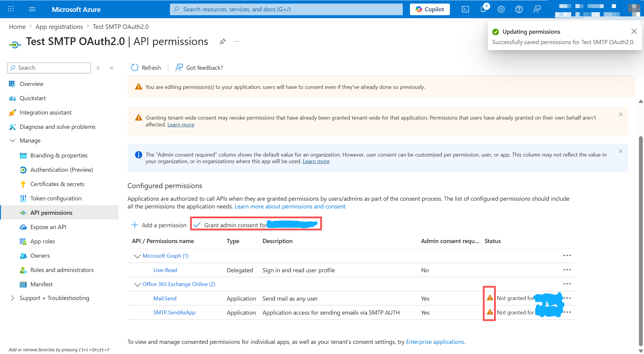644x354 pixels.
Task: Open Quickstart in the sidebar
Action: (32, 98)
